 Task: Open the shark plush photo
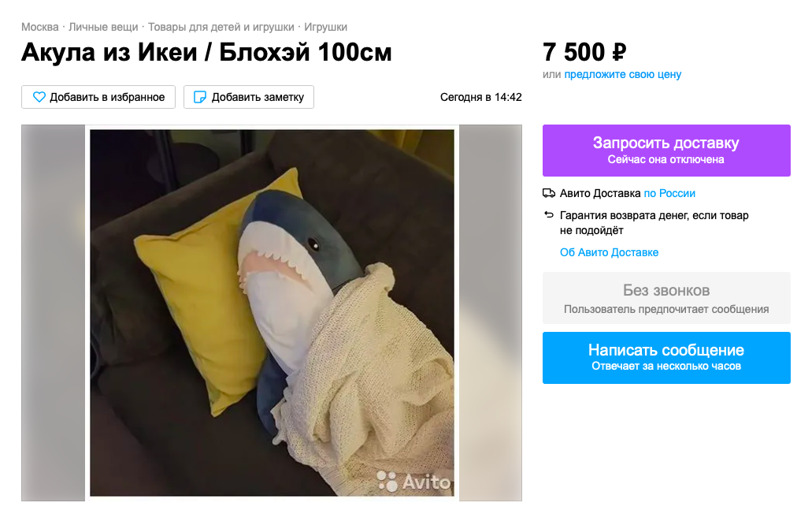click(x=272, y=312)
